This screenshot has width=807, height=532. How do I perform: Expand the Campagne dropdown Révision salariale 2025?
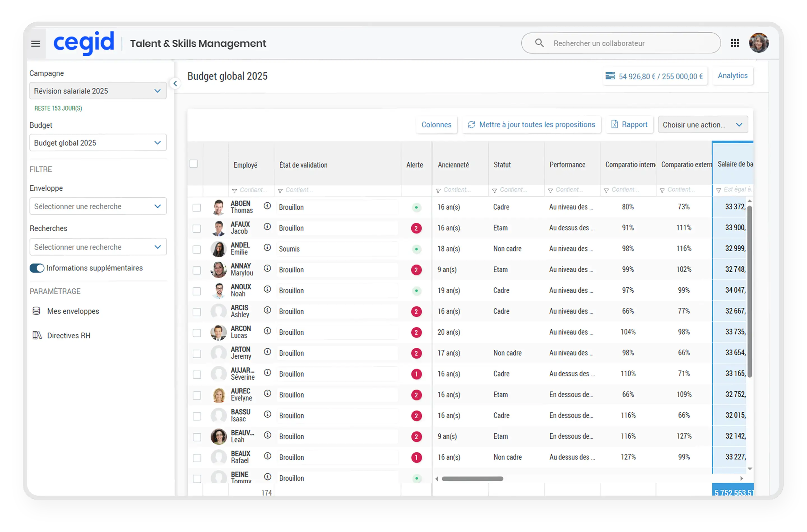coord(98,91)
